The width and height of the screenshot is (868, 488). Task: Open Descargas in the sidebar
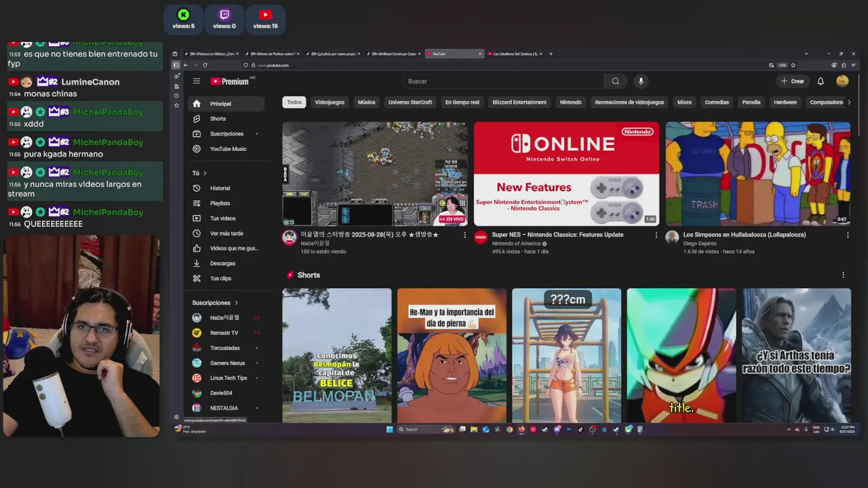coord(226,263)
